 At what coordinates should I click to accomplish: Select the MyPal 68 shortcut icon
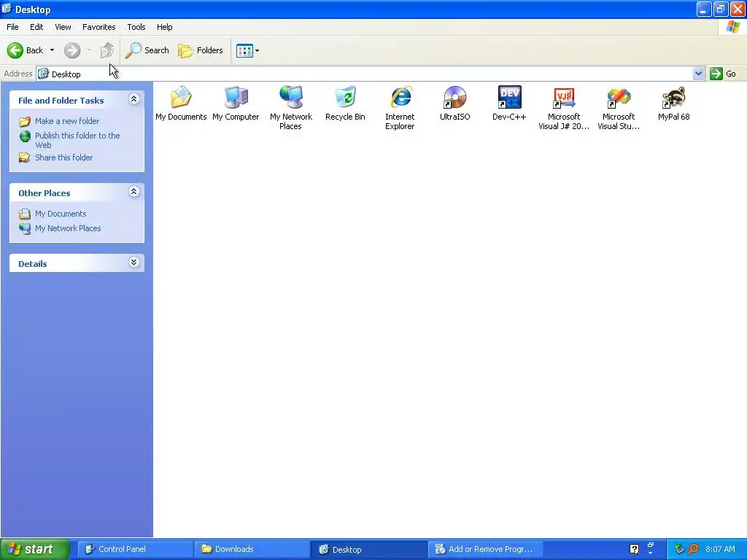[673, 104]
